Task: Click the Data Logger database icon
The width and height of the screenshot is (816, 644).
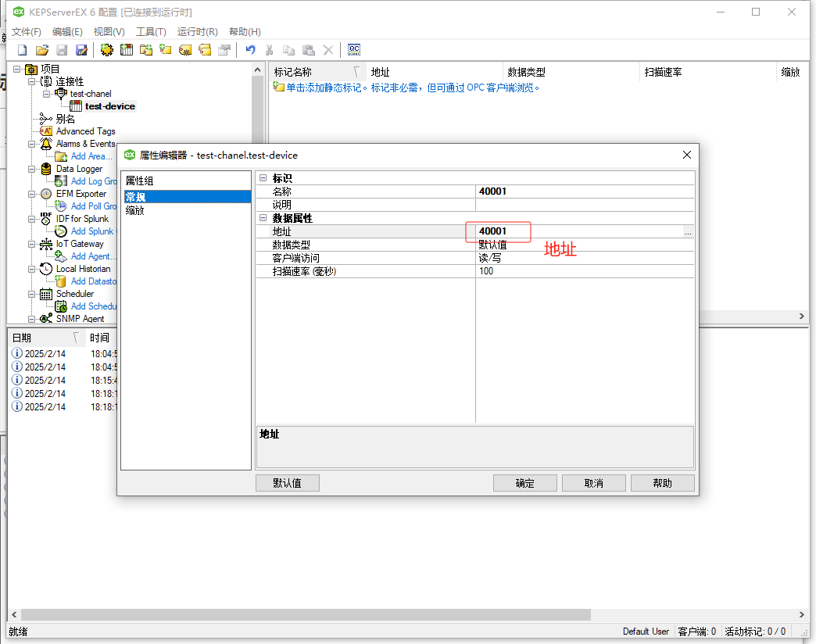Action: coord(46,169)
